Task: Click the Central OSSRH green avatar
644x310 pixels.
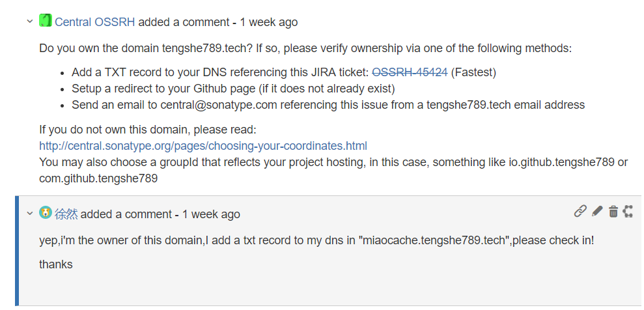Action: click(45, 21)
